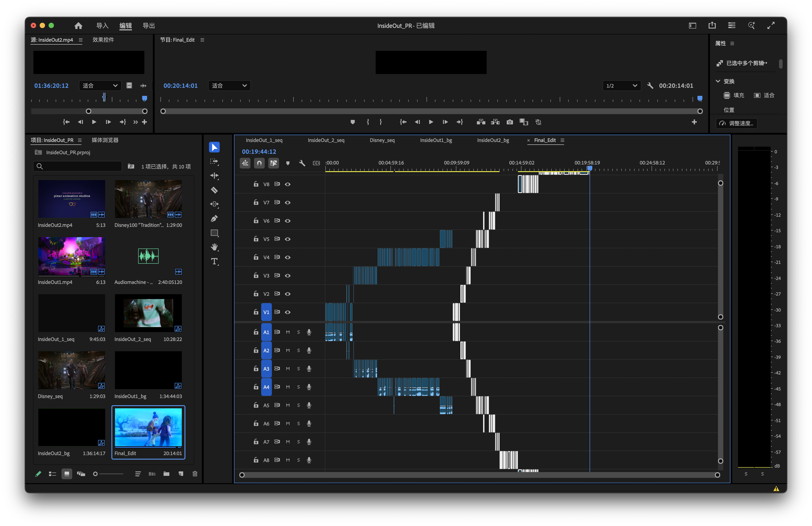Open 属性 panel menu
812x526 pixels.
732,43
